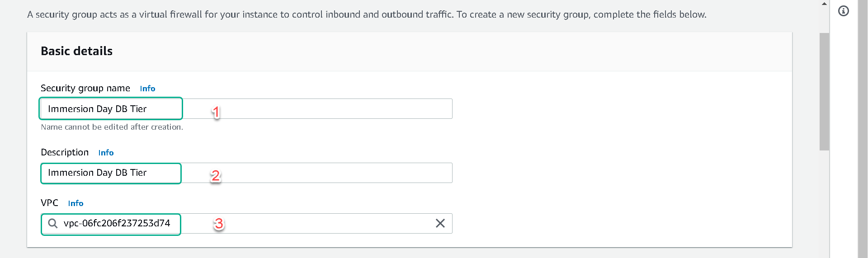Open Info link for Security group name
Screen dimensions: 868x258
[147, 89]
